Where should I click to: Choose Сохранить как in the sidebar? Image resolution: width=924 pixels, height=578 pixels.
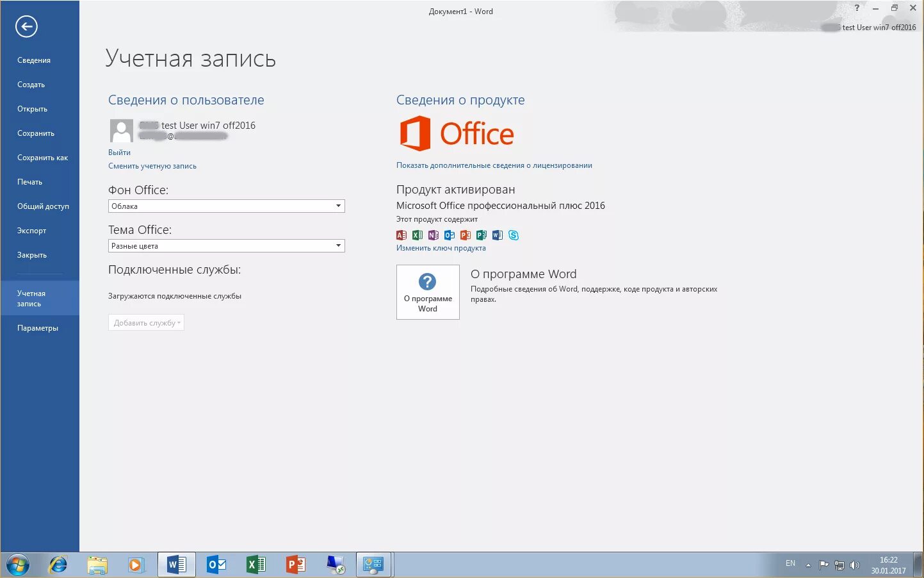pyautogui.click(x=43, y=158)
